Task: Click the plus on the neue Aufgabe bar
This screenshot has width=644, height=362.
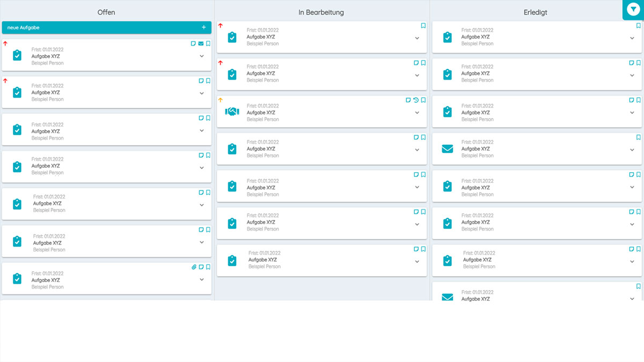Action: coord(203,26)
